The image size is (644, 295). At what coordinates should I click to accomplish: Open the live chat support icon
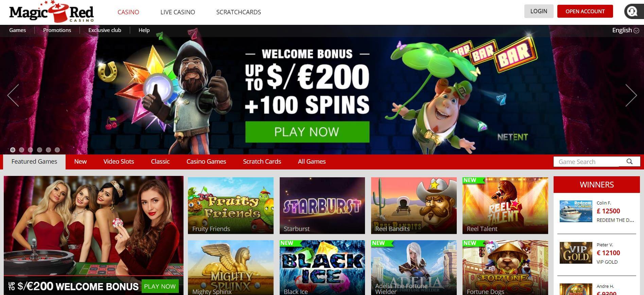[633, 11]
